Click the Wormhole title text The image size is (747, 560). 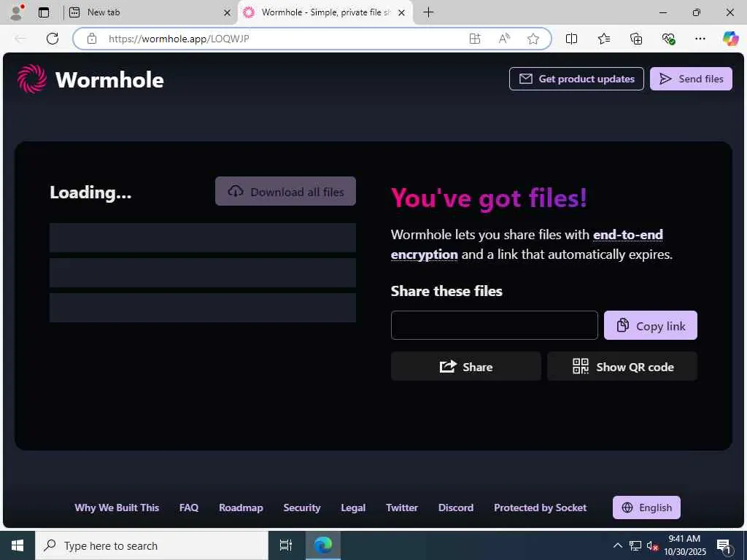[x=109, y=80]
